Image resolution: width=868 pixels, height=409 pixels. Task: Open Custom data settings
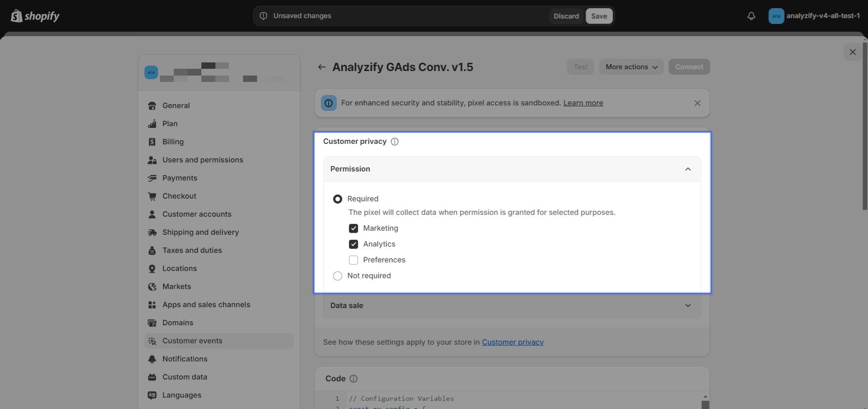[219, 377]
